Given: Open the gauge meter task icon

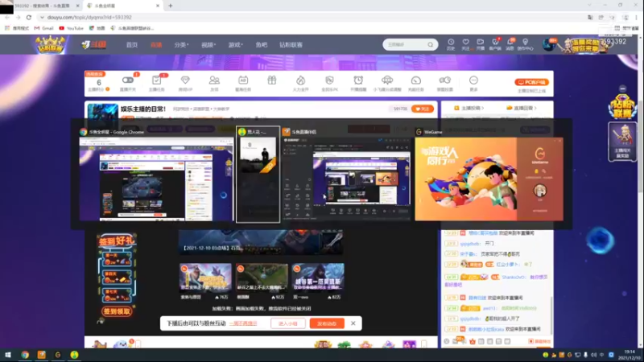Looking at the screenshot, I should point(415,80).
